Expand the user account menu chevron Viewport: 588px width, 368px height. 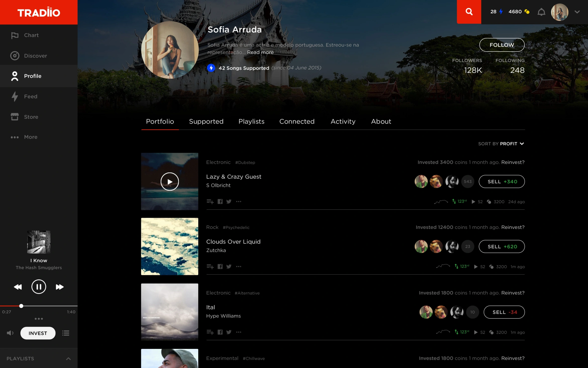(x=577, y=12)
